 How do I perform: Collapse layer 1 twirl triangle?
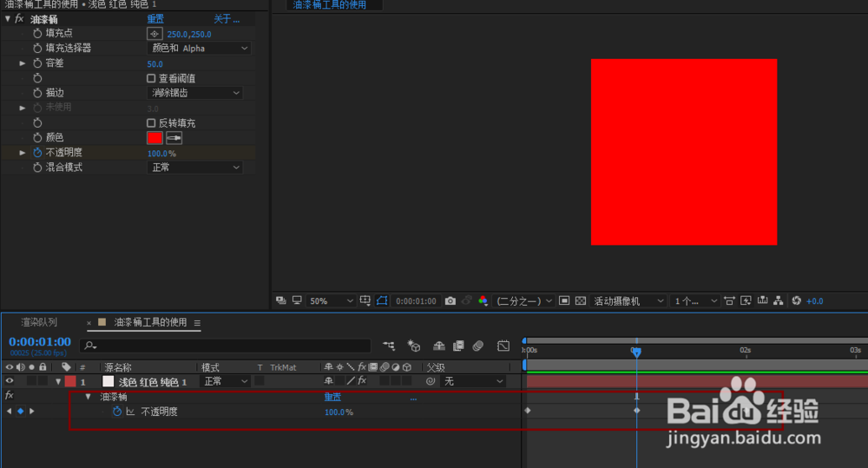[x=58, y=381]
